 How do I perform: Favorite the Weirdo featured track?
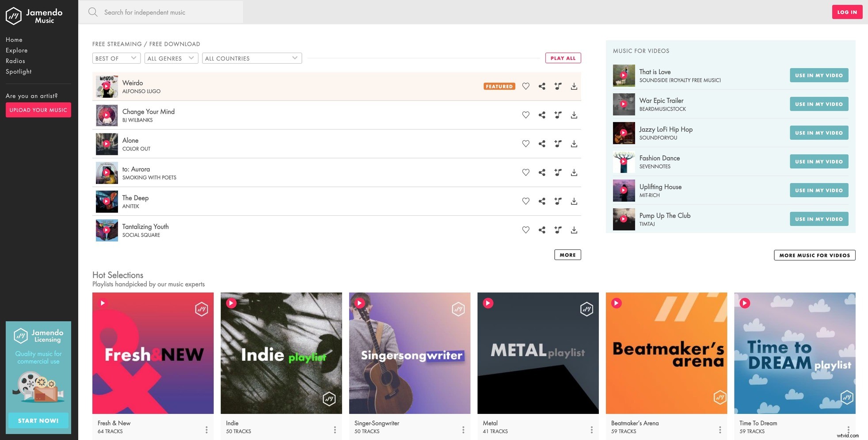click(525, 86)
